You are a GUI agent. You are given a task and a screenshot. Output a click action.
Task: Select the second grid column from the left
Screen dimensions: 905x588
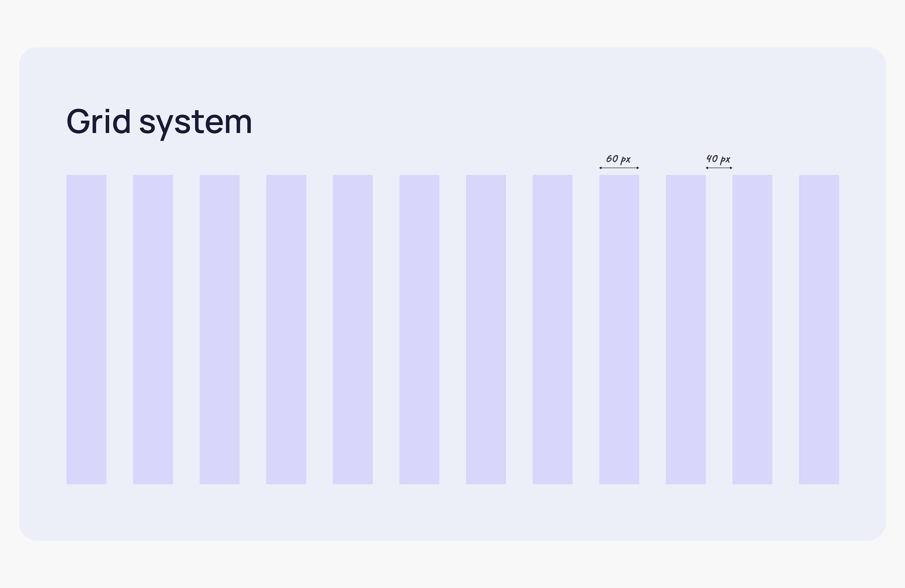click(153, 329)
